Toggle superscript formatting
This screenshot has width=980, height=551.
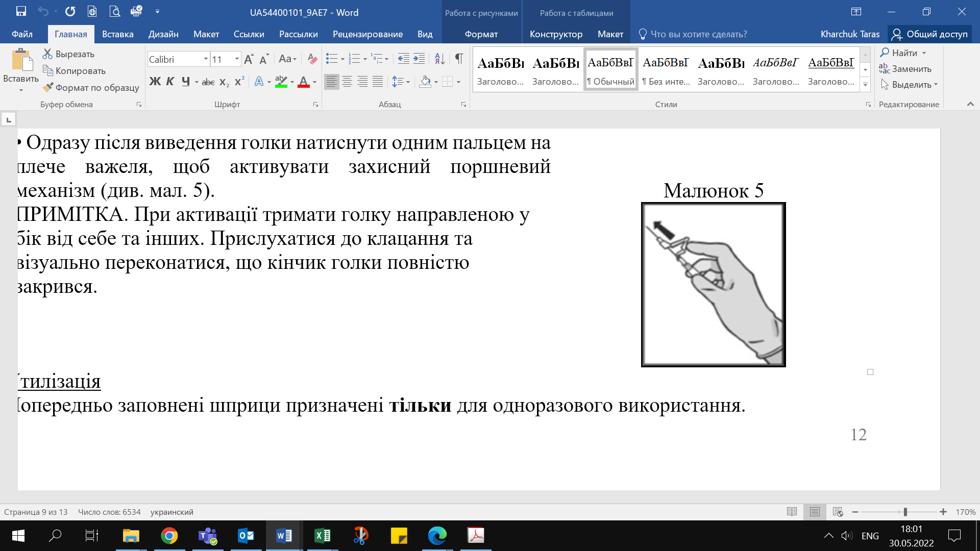click(x=239, y=82)
